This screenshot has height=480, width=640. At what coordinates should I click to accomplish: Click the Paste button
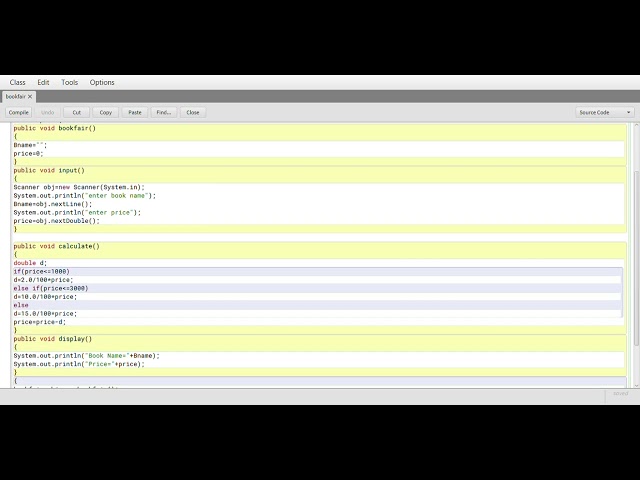(x=135, y=112)
